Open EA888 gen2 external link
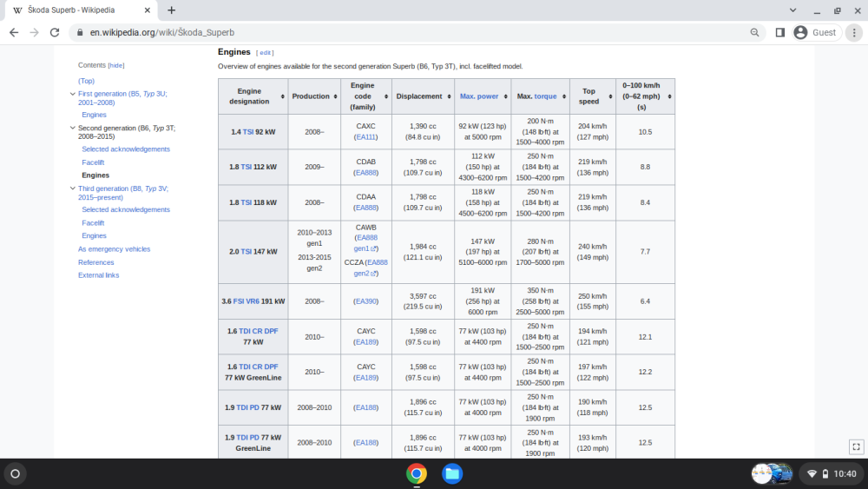This screenshot has height=489, width=868. point(371,268)
